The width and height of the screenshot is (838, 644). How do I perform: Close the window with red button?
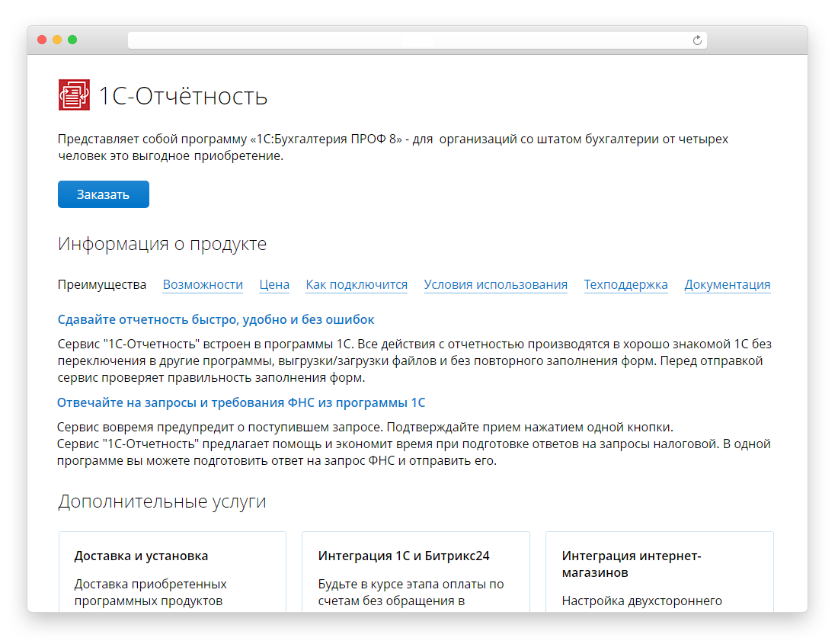(42, 40)
